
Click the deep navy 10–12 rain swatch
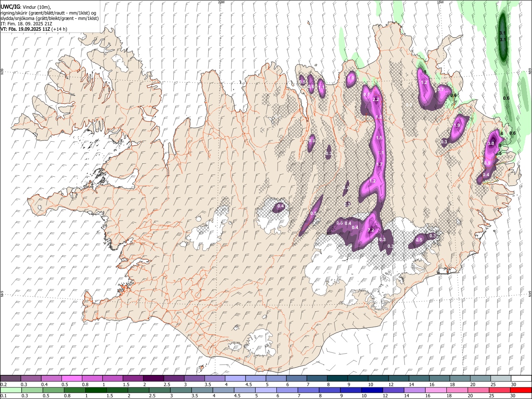tap(373, 390)
